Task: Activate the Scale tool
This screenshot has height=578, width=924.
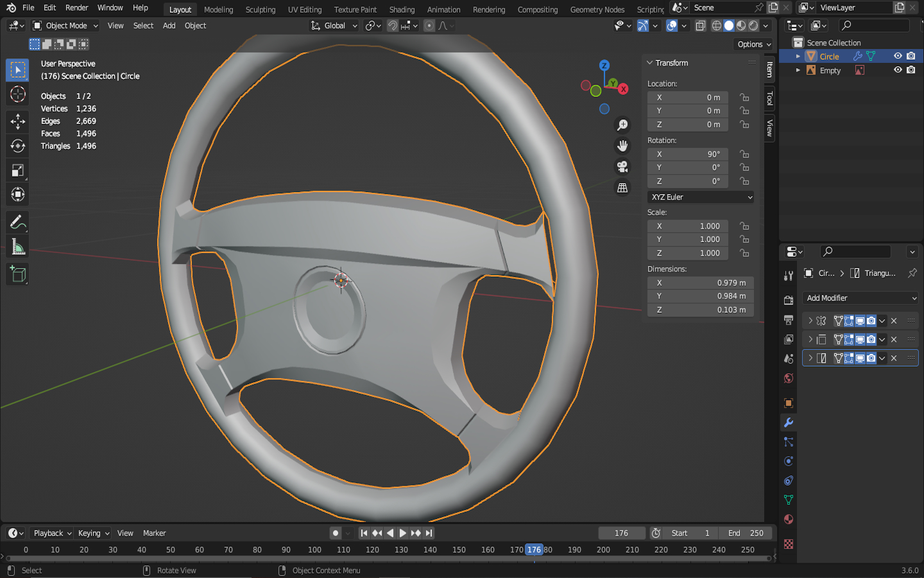Action: [x=17, y=170]
